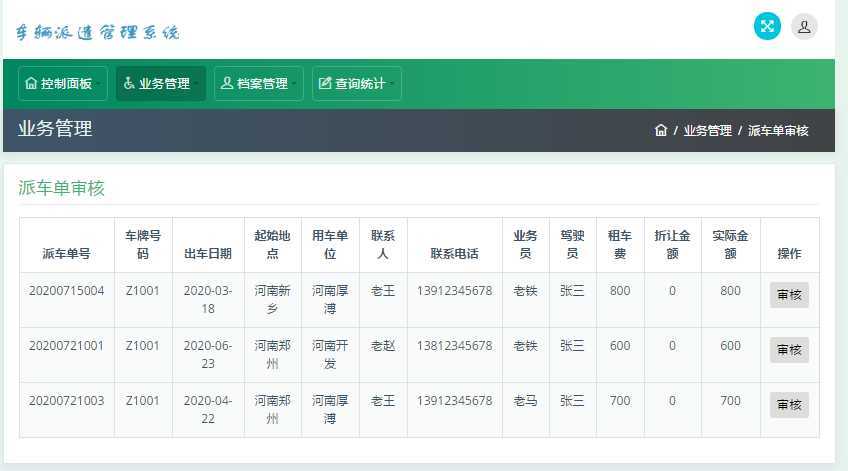Screen dimensions: 848x471
Task: Click date 2020-03-18 cell
Action: (208, 300)
